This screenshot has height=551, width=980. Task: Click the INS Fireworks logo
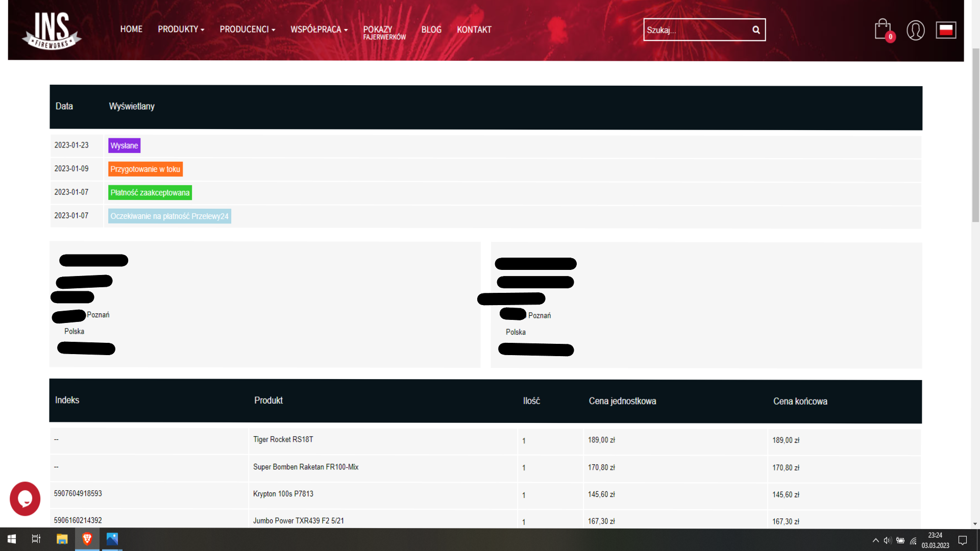click(52, 31)
